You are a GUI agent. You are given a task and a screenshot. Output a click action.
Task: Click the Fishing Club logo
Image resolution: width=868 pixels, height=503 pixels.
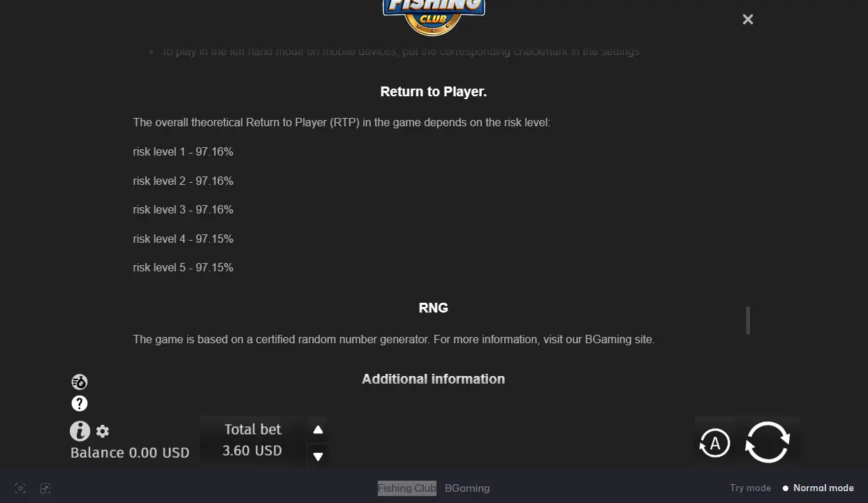pyautogui.click(x=434, y=14)
